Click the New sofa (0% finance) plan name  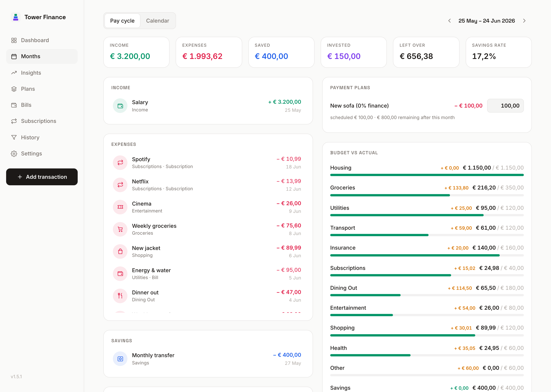359,106
